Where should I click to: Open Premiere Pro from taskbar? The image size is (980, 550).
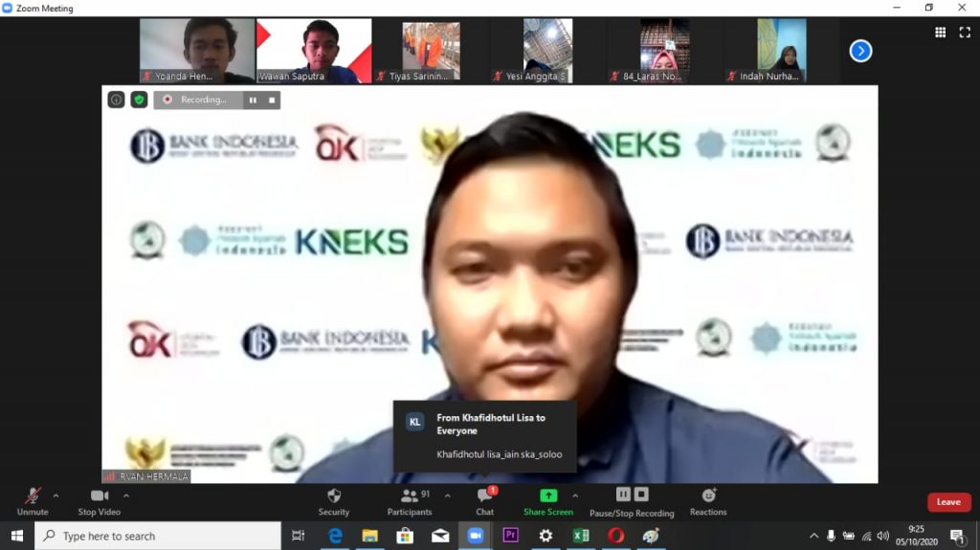pos(511,536)
